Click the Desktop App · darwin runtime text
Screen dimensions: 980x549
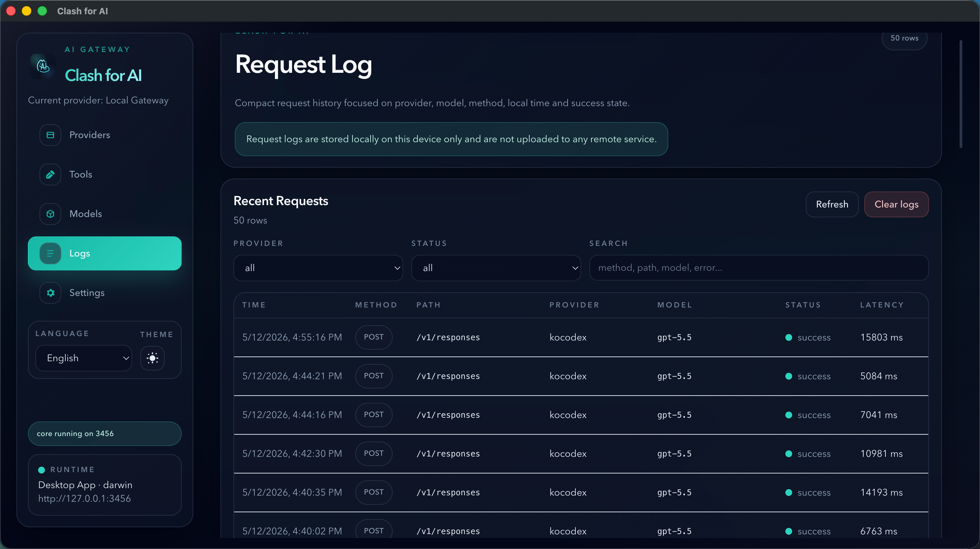pos(85,485)
